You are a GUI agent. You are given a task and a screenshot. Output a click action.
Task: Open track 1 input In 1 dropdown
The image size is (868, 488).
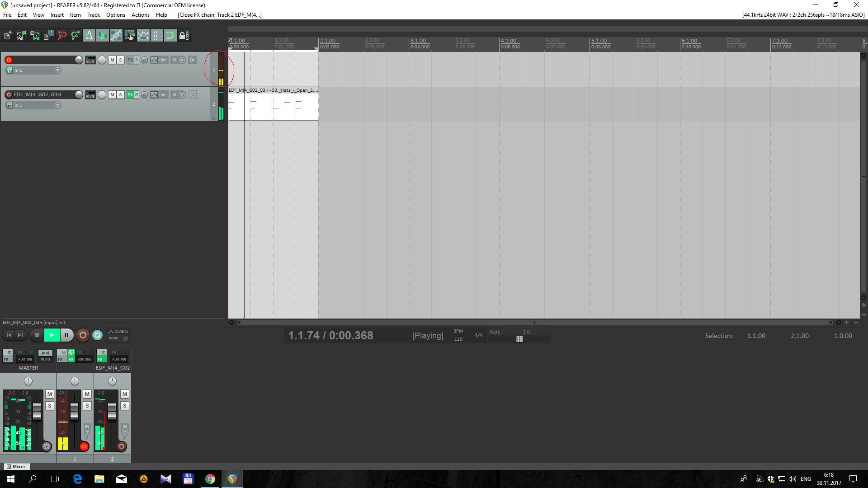(x=57, y=70)
